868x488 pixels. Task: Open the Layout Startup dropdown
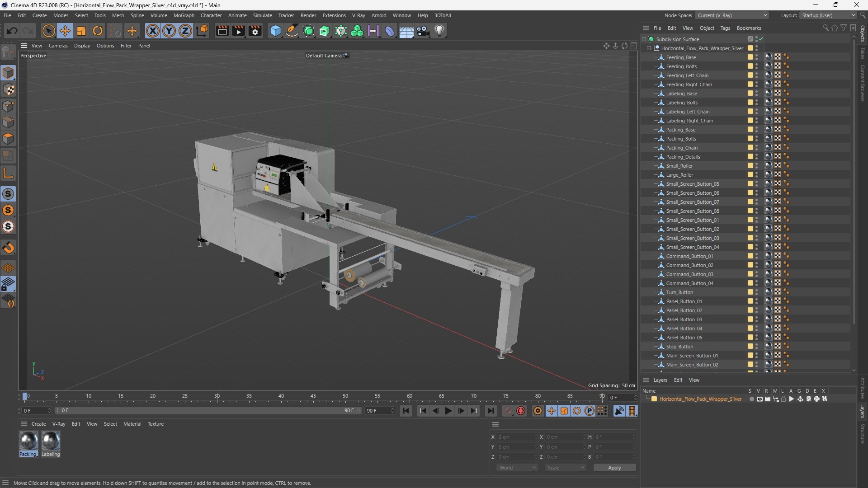[x=828, y=15]
